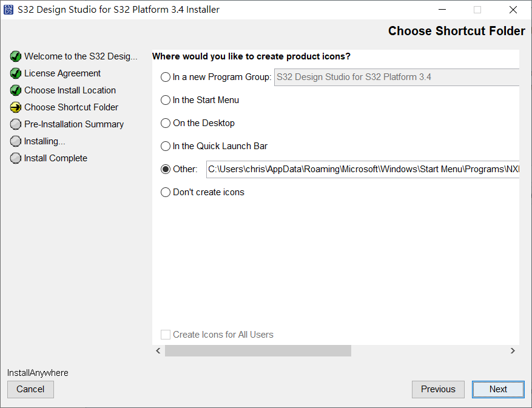Click the S32 Design Studio title bar icon
Viewport: 532px width, 408px height.
[8, 10]
